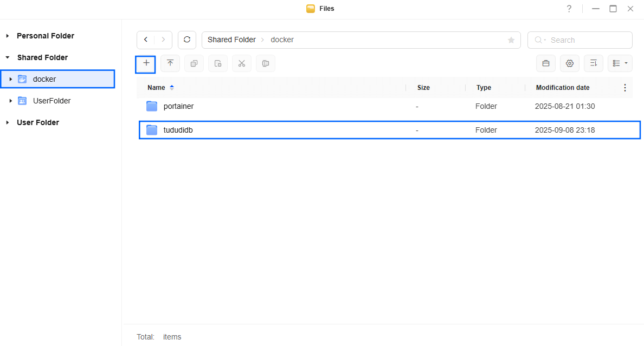Screen dimensions: 644x346
Task: Open the settings gear icon
Action: click(x=570, y=63)
